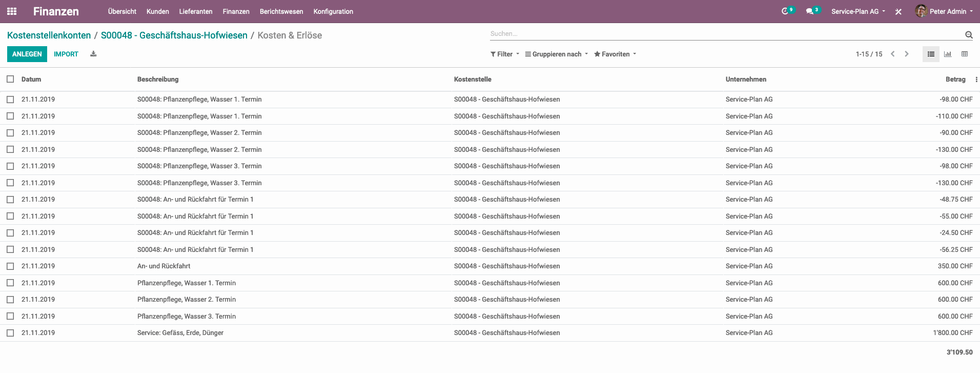Select the Service: Gefäss, Erde, Dünger row checkbox
This screenshot has width=980, height=373.
tap(10, 333)
